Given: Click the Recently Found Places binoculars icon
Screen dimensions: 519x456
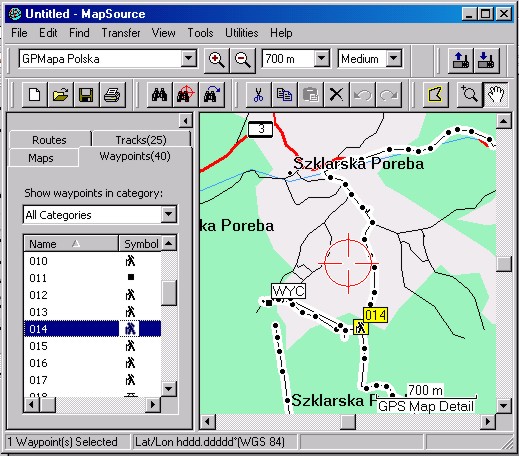Looking at the screenshot, I should (x=212, y=95).
